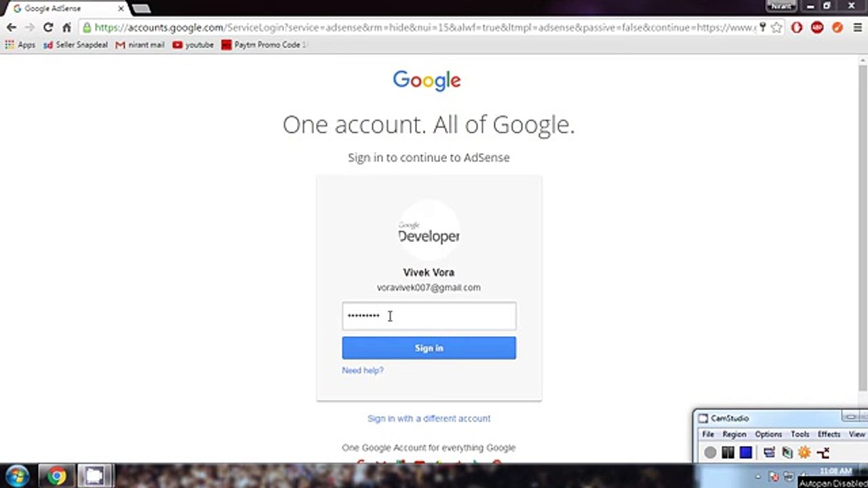Open the CamStudio taskbar item
This screenshot has height=488, width=868.
[x=94, y=476]
